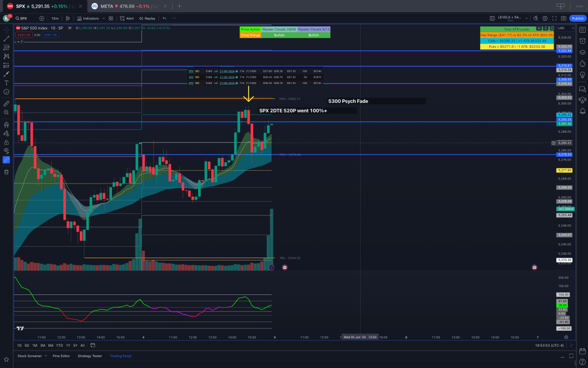Viewport: 588px width, 368px height.
Task: Open the Watchlist panel icon
Action: 582,30
